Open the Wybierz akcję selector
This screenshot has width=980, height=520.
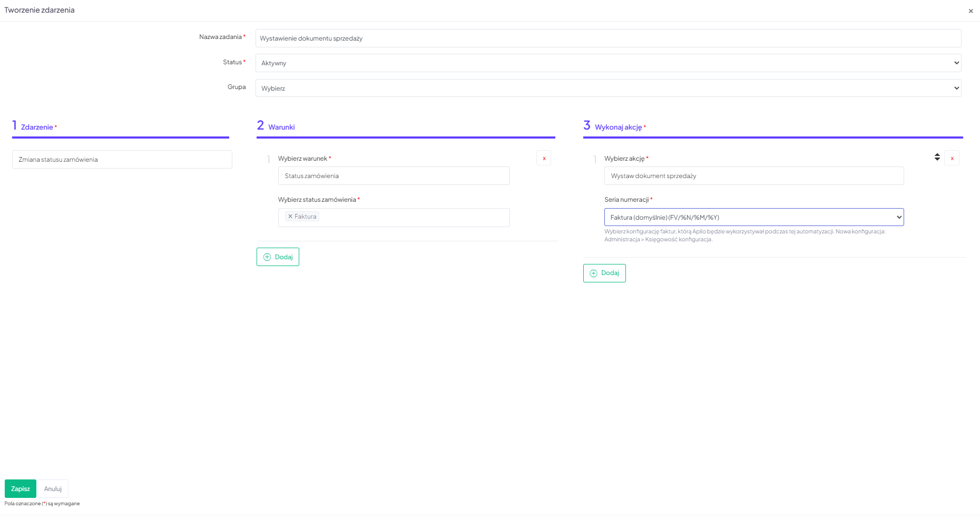(753, 176)
